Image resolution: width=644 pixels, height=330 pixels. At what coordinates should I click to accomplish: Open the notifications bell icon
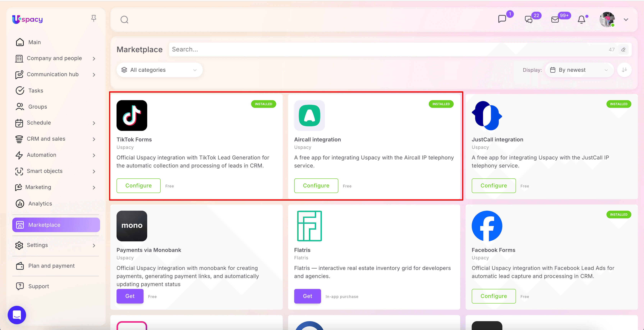[x=582, y=20]
